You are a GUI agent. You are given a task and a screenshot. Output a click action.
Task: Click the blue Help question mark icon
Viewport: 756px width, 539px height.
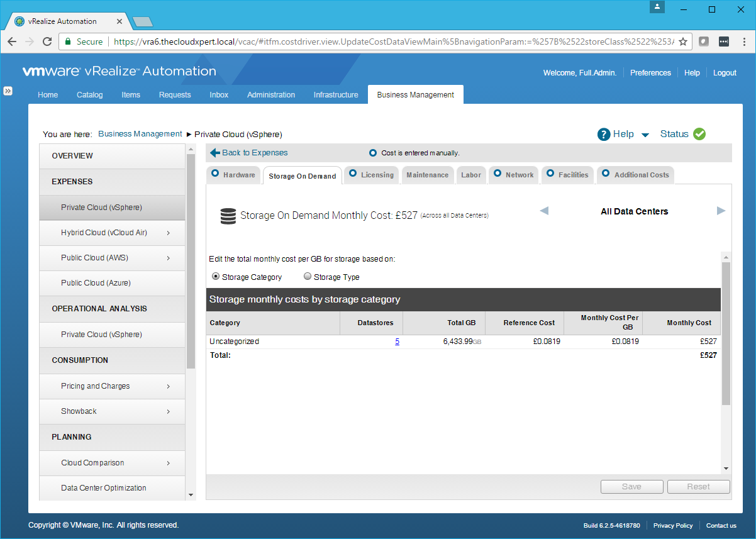pyautogui.click(x=604, y=134)
